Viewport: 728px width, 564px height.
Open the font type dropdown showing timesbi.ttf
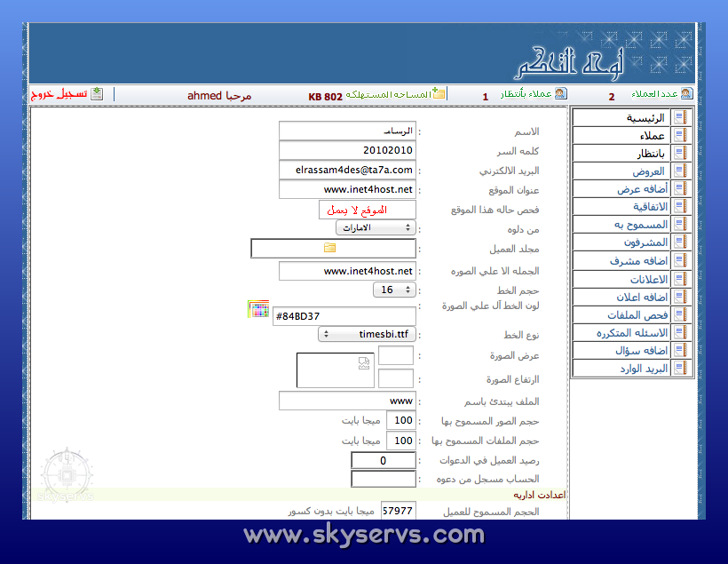(x=368, y=334)
